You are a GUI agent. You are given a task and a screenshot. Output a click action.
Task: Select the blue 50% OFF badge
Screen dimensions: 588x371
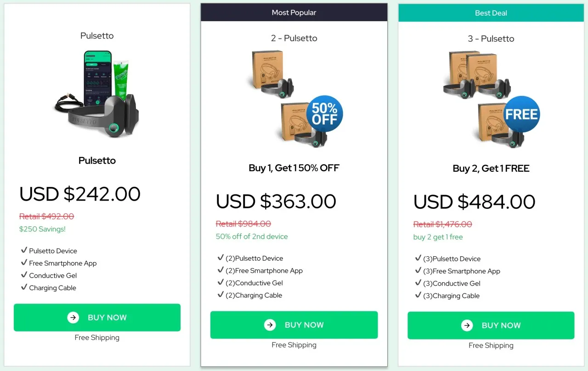click(x=324, y=113)
